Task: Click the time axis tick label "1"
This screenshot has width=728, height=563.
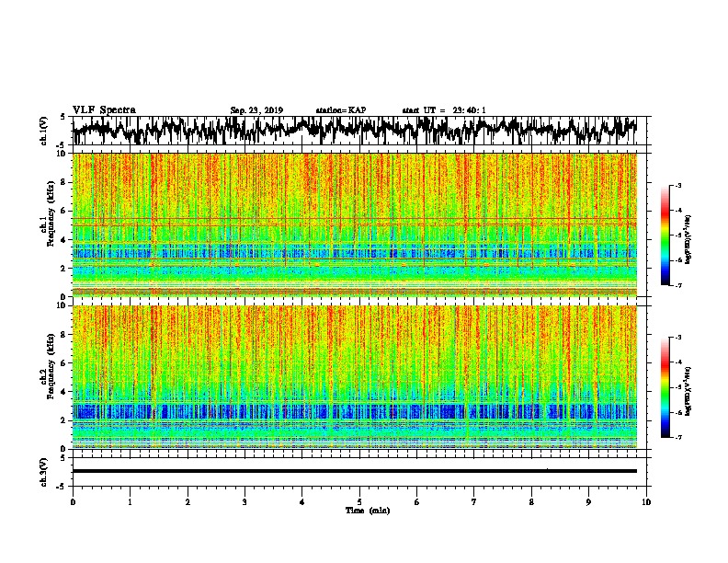Action: click(x=130, y=502)
